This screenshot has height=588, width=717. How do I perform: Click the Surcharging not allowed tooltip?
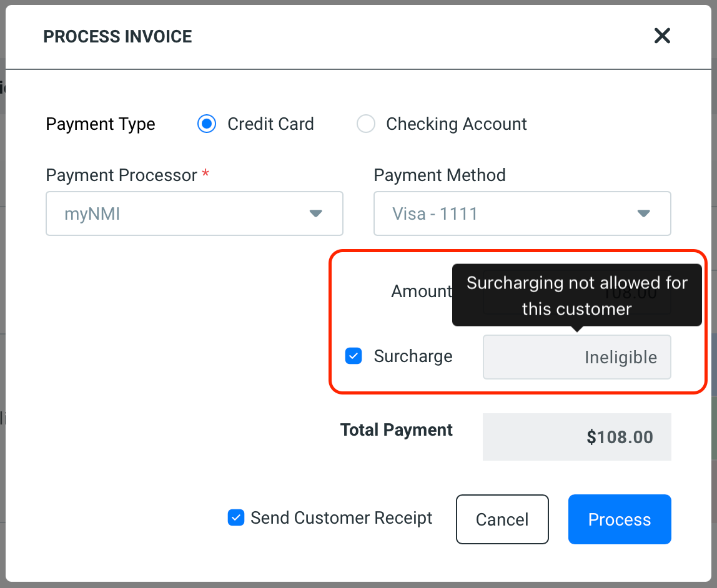tap(577, 296)
